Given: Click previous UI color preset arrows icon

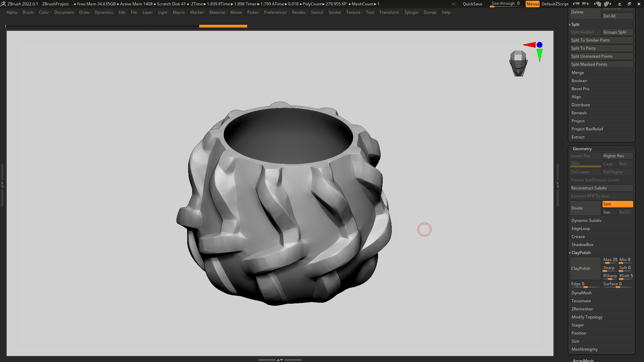Looking at the screenshot, I should click(576, 4).
